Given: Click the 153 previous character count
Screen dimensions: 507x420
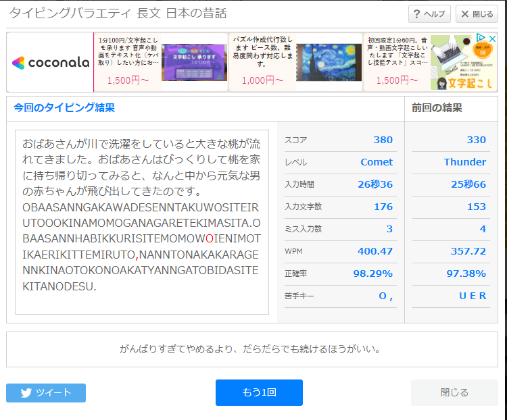Looking at the screenshot, I should click(477, 207).
